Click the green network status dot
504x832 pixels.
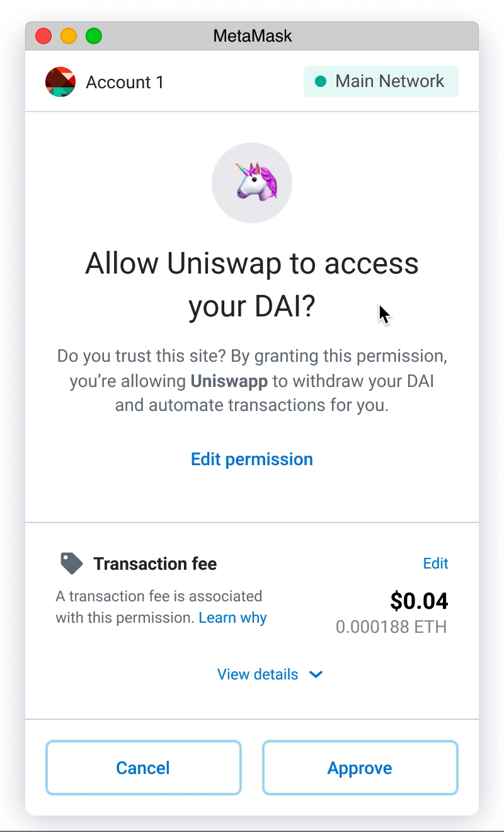(x=321, y=81)
